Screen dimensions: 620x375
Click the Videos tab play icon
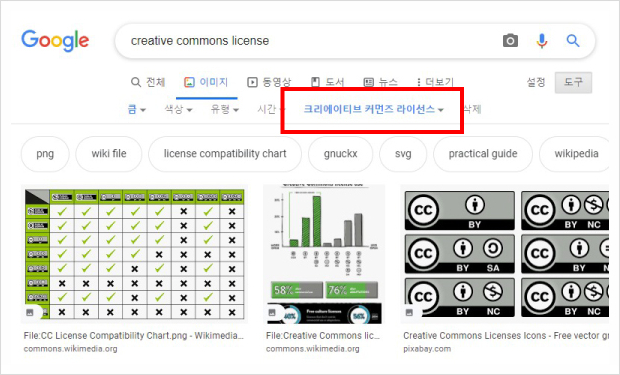tap(252, 82)
